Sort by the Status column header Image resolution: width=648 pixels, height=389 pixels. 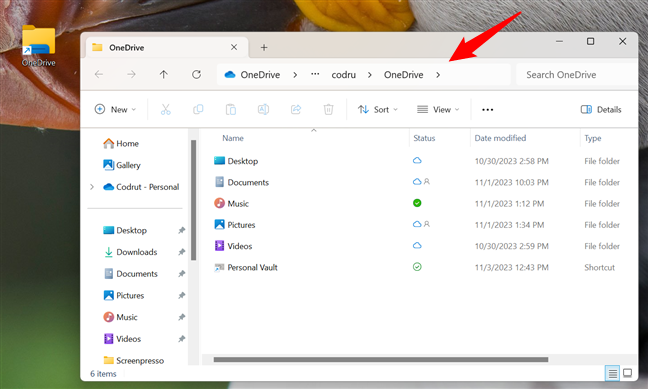click(424, 138)
